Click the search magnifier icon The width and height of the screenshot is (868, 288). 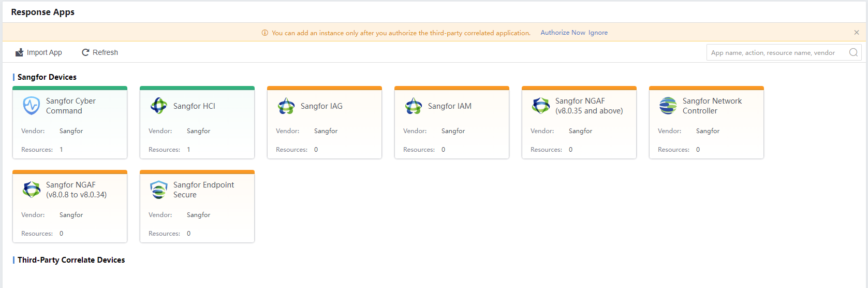coord(854,52)
